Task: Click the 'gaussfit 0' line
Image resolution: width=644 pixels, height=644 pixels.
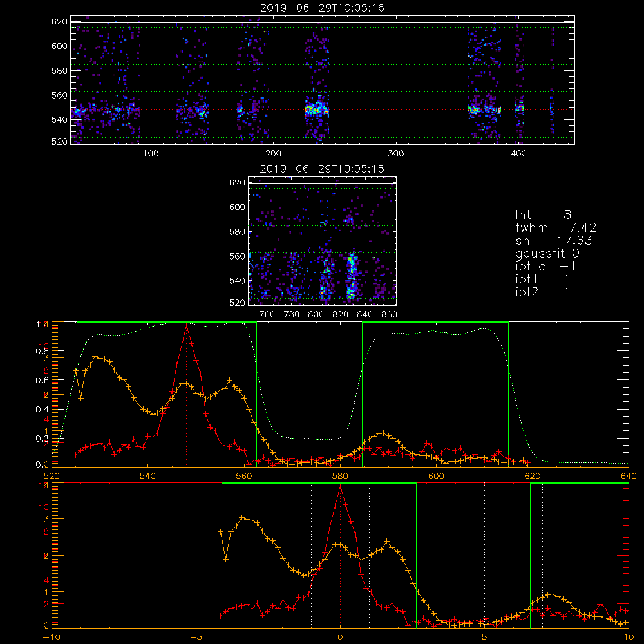Action: (x=547, y=254)
